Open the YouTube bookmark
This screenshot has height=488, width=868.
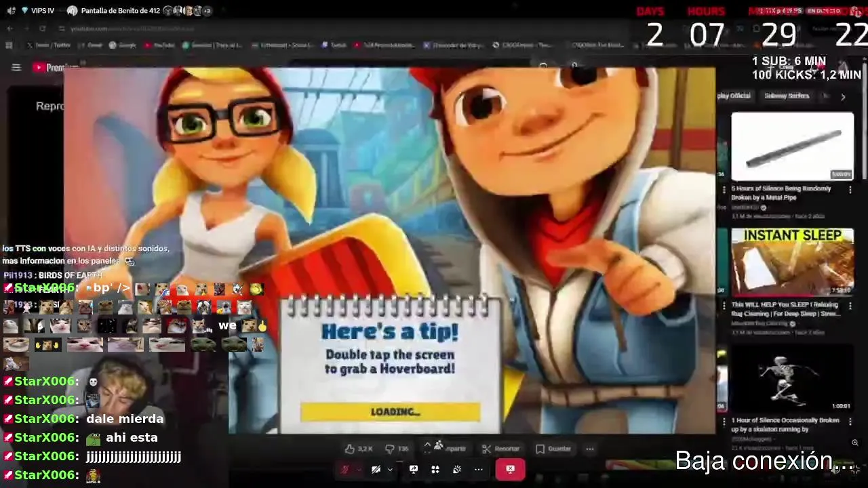159,45
